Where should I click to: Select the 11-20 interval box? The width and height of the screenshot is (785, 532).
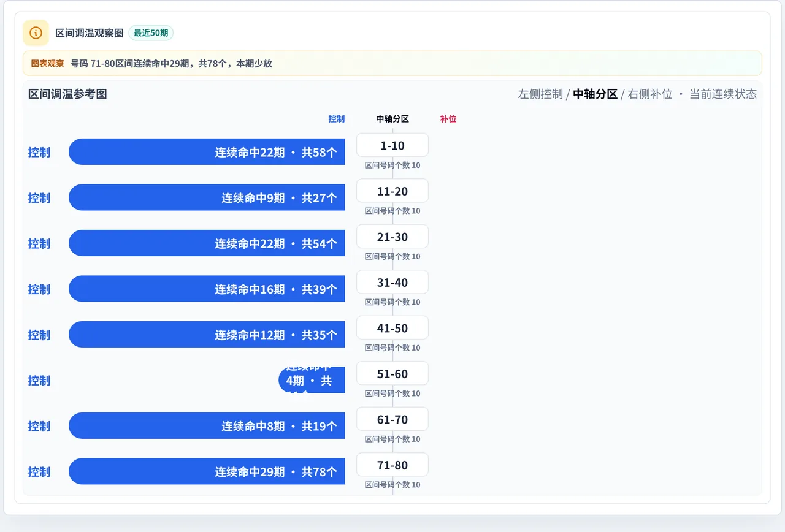click(x=392, y=191)
